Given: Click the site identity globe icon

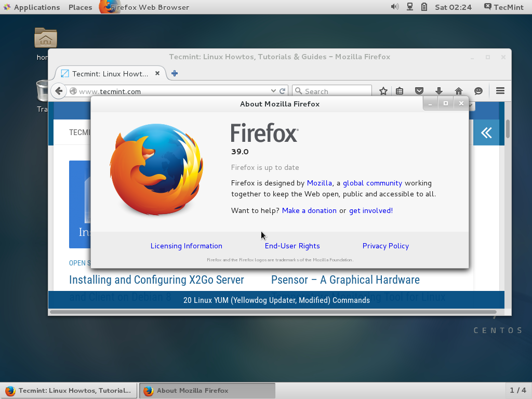Looking at the screenshot, I should point(73,91).
